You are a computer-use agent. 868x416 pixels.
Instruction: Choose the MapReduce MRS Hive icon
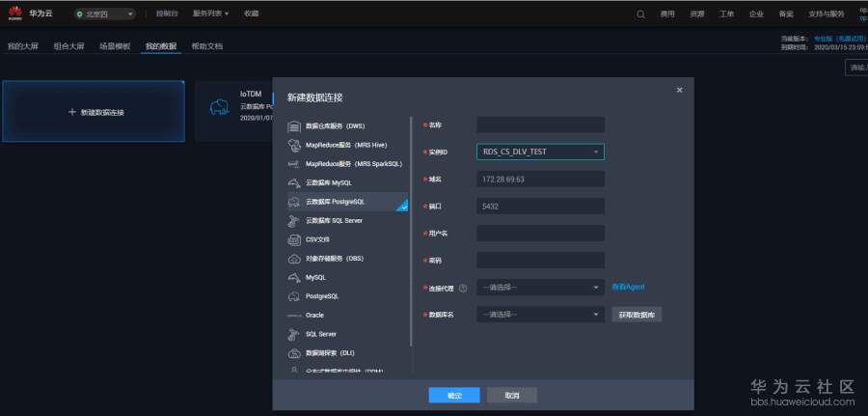(x=294, y=146)
